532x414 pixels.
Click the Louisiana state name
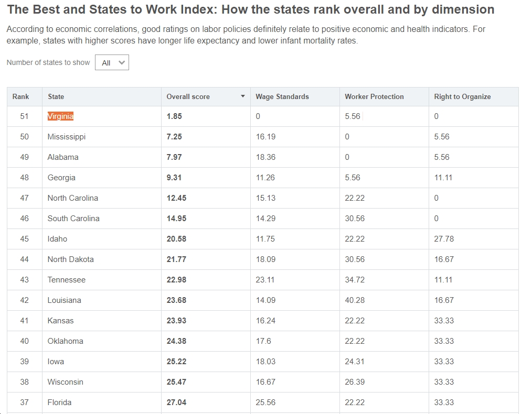click(x=65, y=300)
